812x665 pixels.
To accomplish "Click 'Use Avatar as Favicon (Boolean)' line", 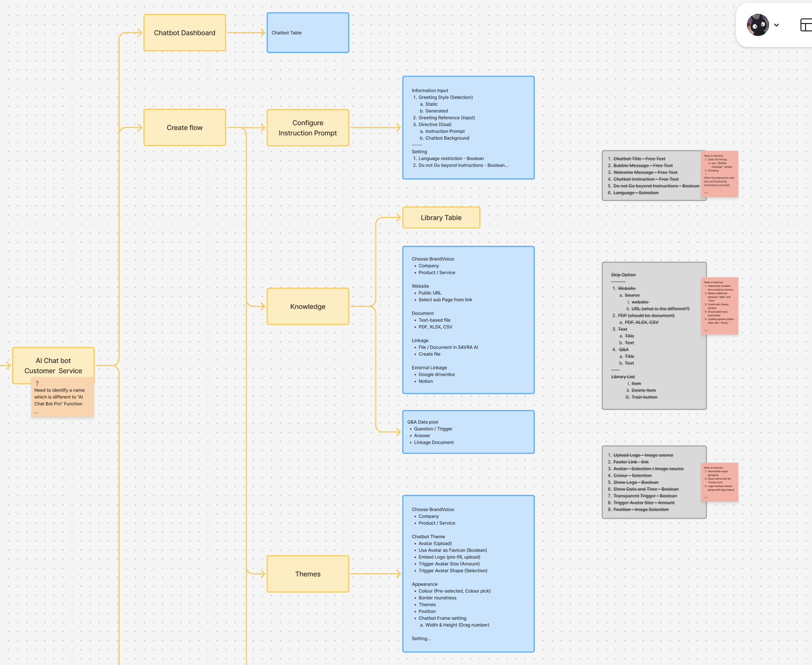I will click(x=453, y=550).
